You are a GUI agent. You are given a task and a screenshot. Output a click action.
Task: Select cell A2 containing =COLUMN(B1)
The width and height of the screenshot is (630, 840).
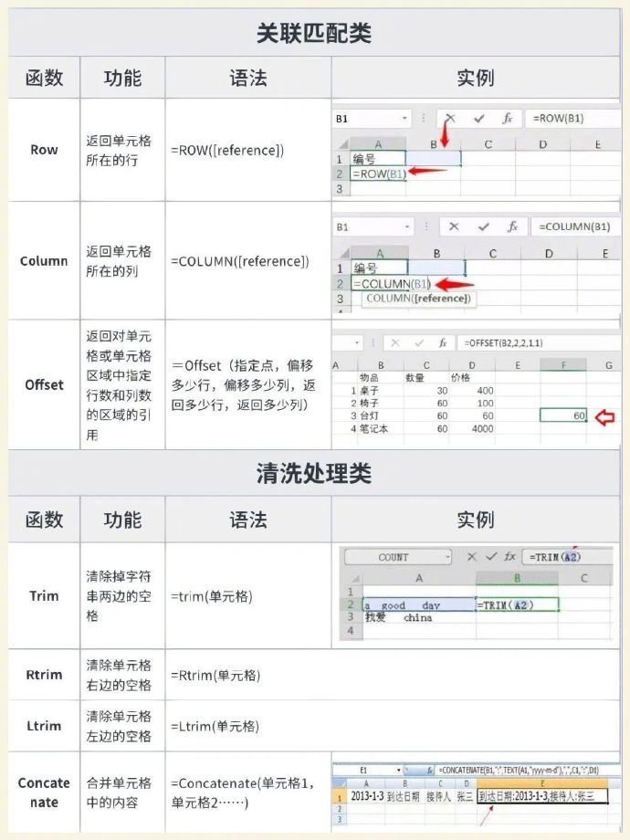[380, 283]
